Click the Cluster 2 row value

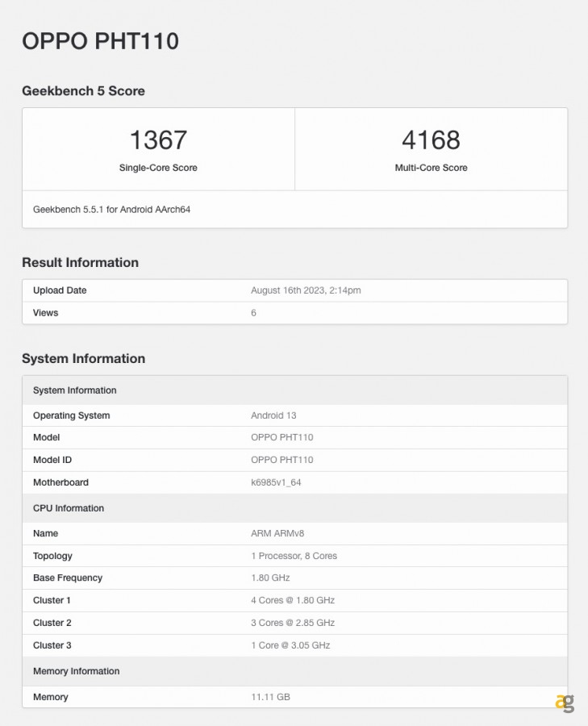pyautogui.click(x=293, y=623)
